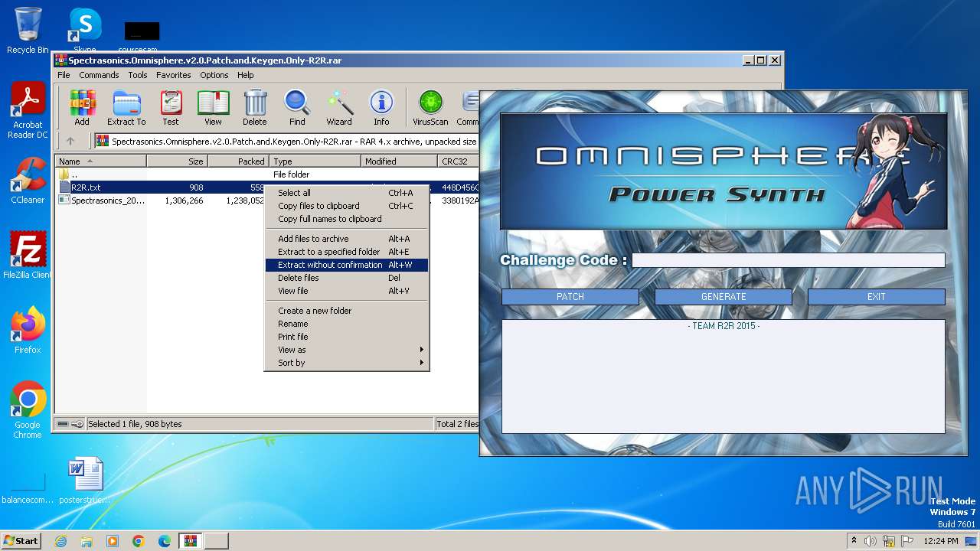Choose Rename in context menu
The width and height of the screenshot is (980, 551).
(346, 324)
